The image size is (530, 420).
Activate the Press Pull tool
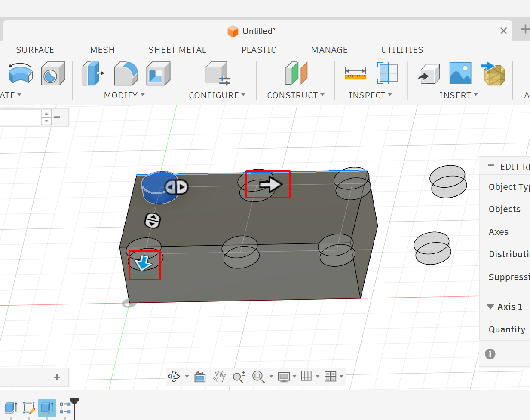pos(93,73)
